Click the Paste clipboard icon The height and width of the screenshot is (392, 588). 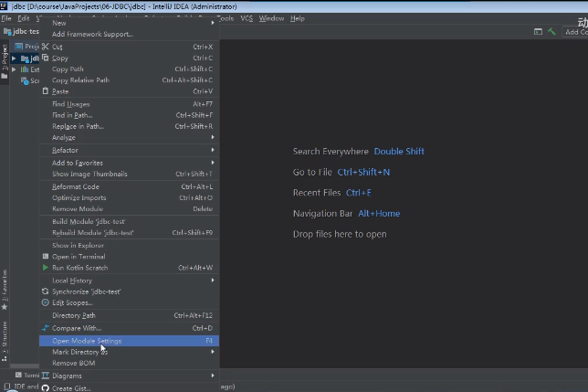tap(46, 91)
